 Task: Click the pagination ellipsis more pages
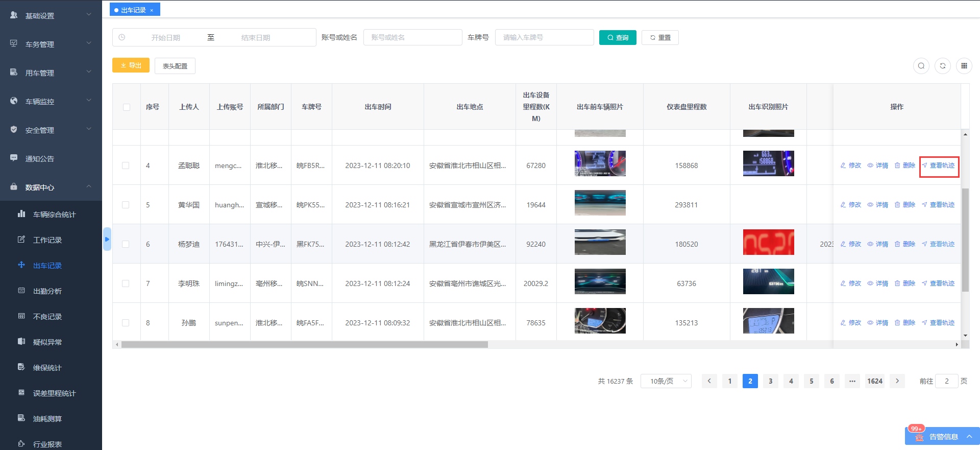[852, 381]
